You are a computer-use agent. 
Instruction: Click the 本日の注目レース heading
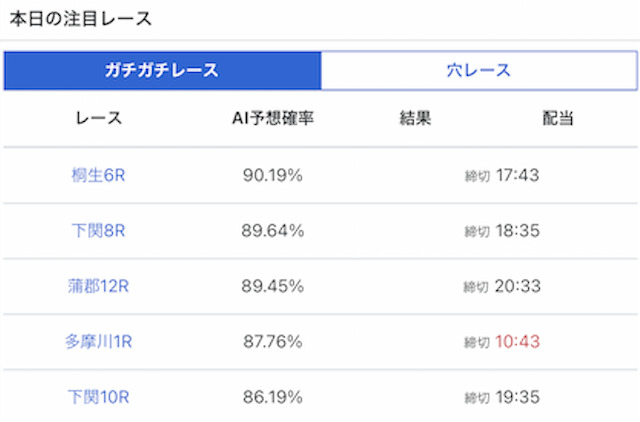click(x=80, y=19)
